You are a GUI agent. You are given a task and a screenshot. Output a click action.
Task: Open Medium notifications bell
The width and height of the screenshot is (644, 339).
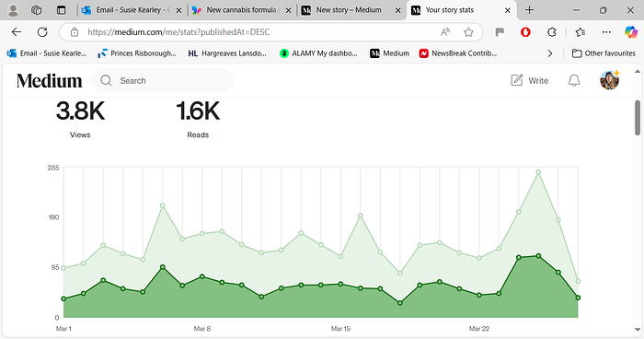574,81
